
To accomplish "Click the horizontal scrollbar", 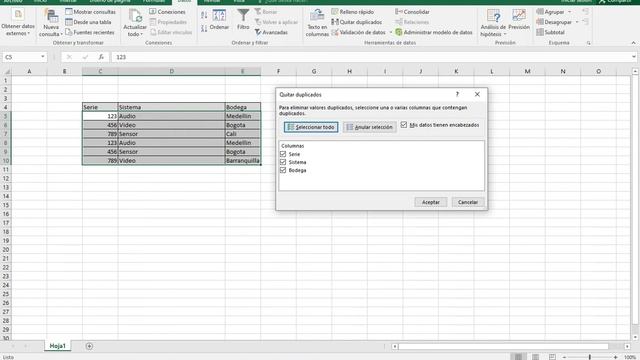I will point(503,347).
